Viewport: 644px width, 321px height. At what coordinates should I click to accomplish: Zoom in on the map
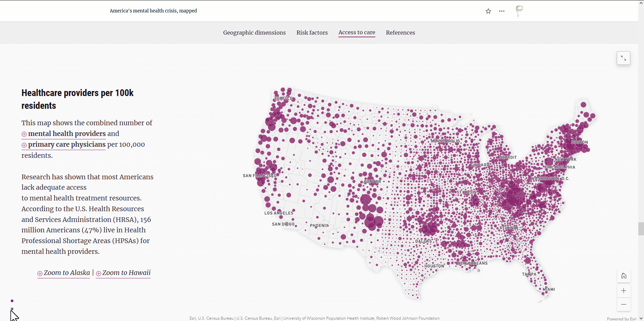pyautogui.click(x=624, y=291)
